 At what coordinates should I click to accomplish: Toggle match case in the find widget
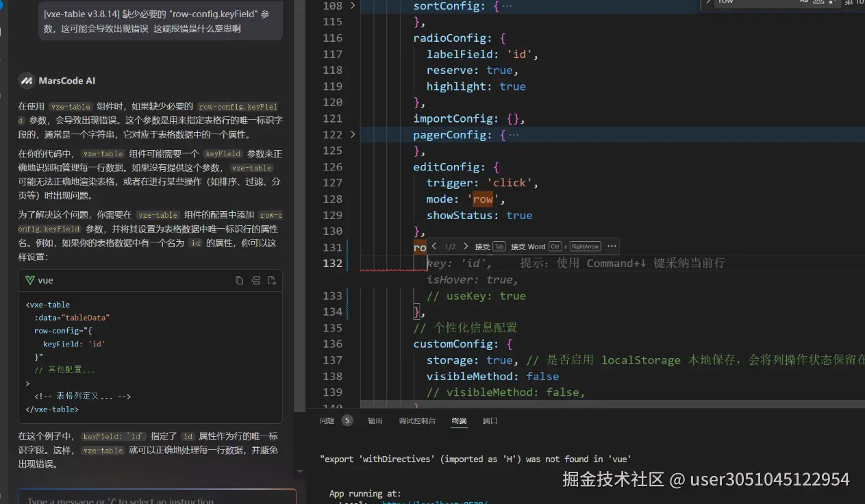(x=804, y=2)
